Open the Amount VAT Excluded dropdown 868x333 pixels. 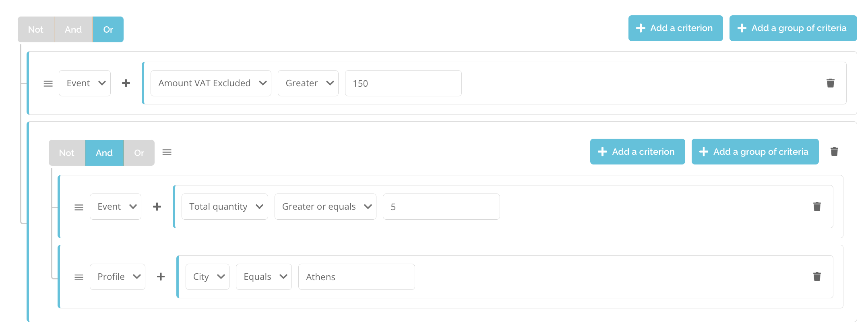[x=211, y=83]
